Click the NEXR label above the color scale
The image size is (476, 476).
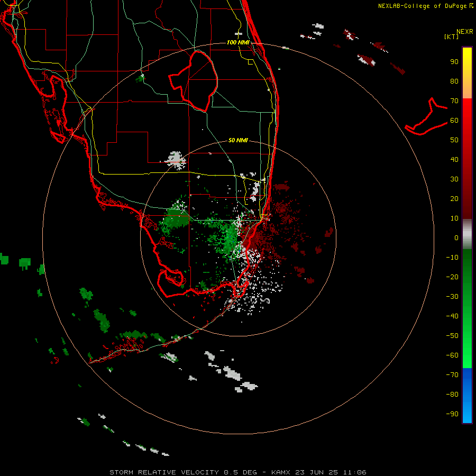coord(464,32)
